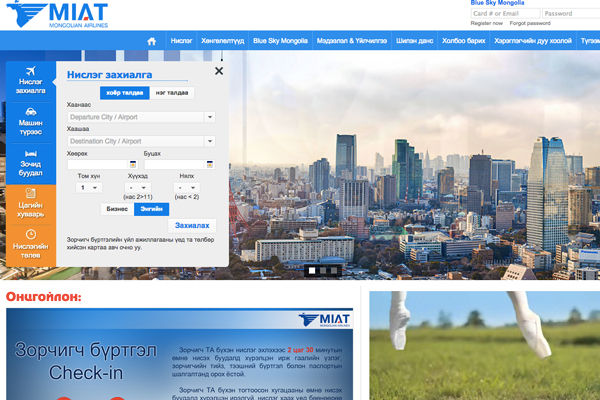The width and height of the screenshot is (600, 400).
Task: Click the Захиалах booking button
Action: (192, 225)
